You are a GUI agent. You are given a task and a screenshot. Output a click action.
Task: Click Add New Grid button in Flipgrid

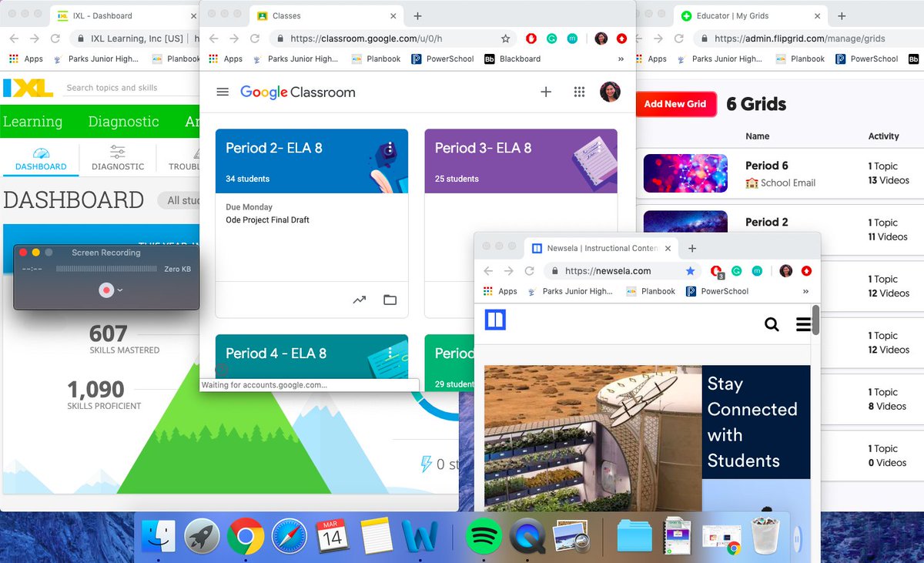[675, 104]
